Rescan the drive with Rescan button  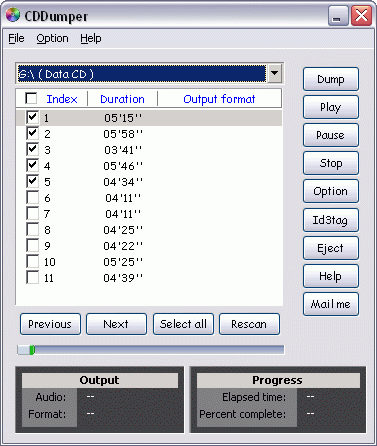[x=249, y=324]
